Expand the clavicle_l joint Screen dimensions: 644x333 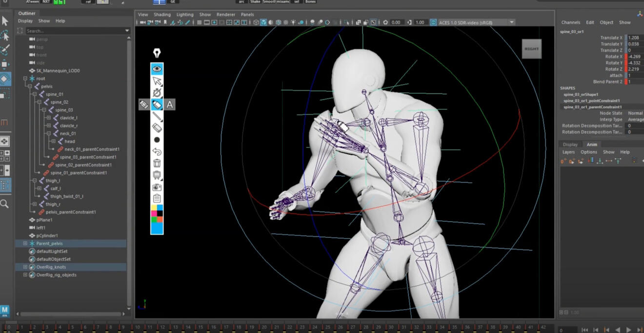coord(48,118)
